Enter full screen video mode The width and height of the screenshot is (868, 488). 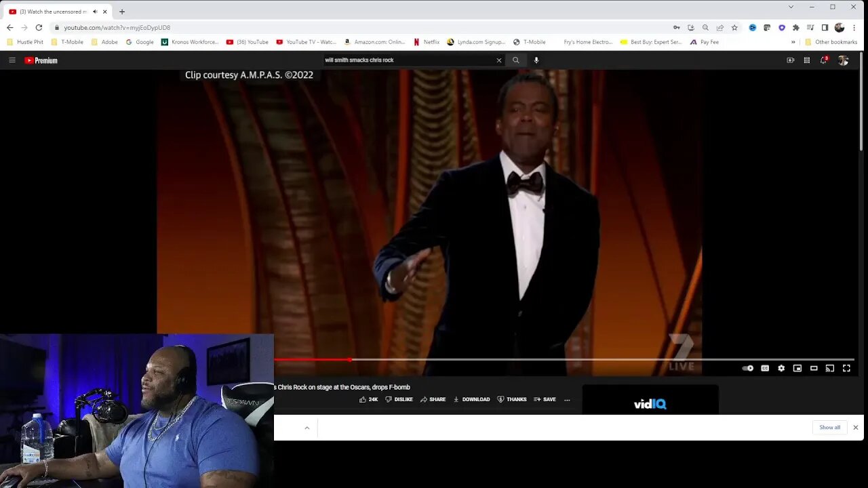point(846,368)
